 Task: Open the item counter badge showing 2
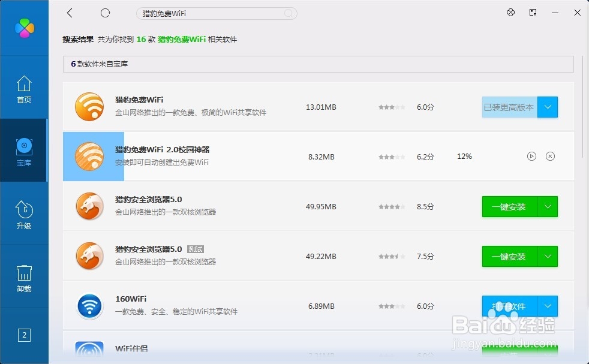point(24,335)
